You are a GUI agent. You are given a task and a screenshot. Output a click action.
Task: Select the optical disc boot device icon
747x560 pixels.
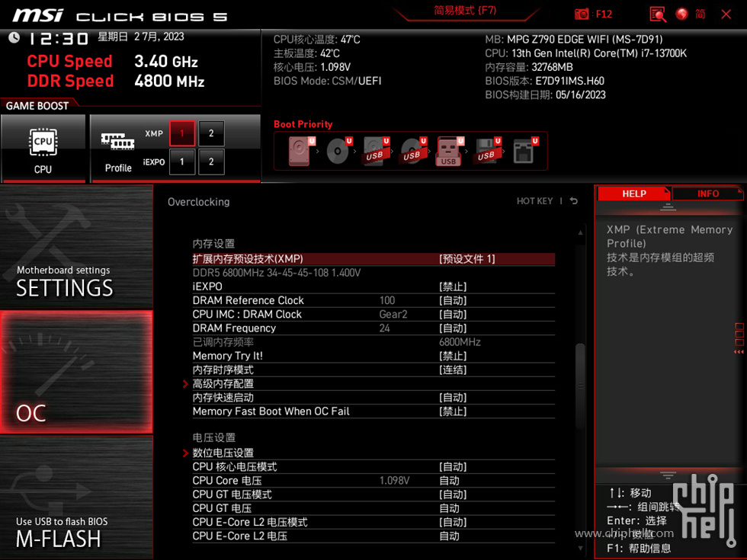tap(338, 151)
